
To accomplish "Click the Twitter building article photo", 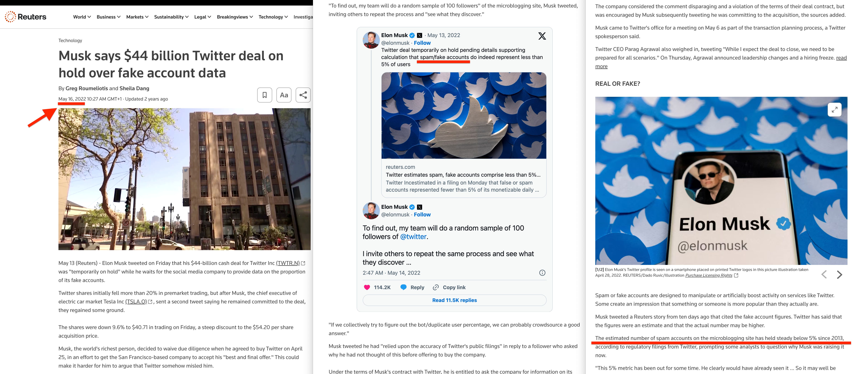I will [x=184, y=179].
